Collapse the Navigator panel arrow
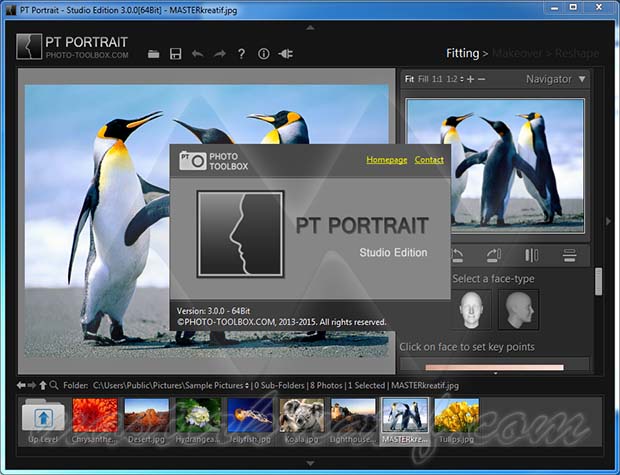 582,79
